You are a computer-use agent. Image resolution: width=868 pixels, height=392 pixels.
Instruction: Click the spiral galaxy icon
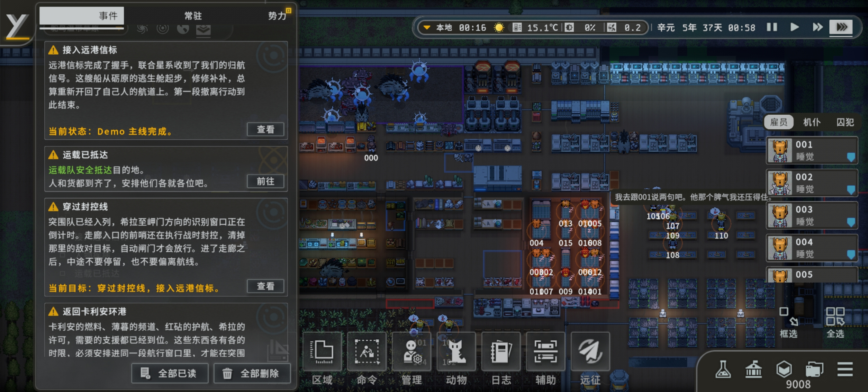[142, 29]
